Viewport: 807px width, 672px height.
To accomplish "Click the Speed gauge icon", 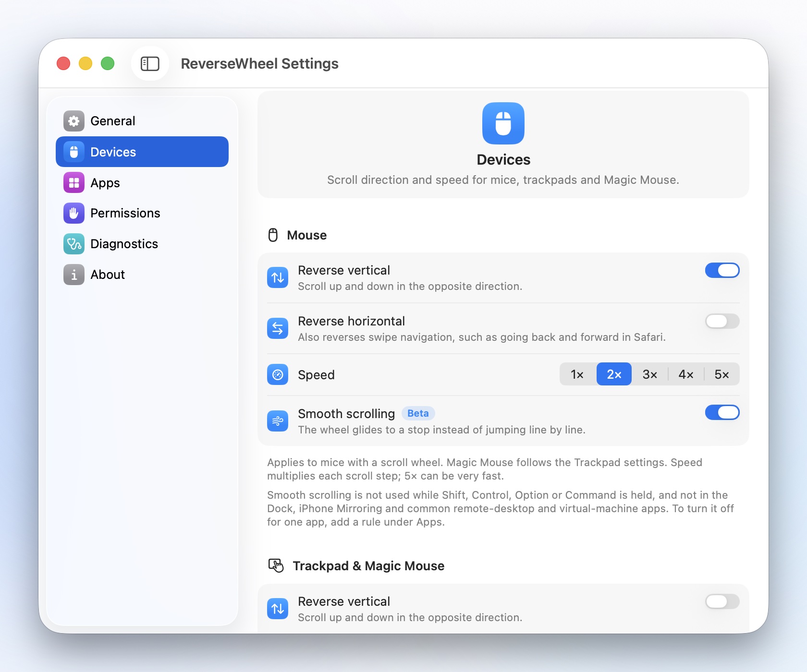I will [x=278, y=374].
